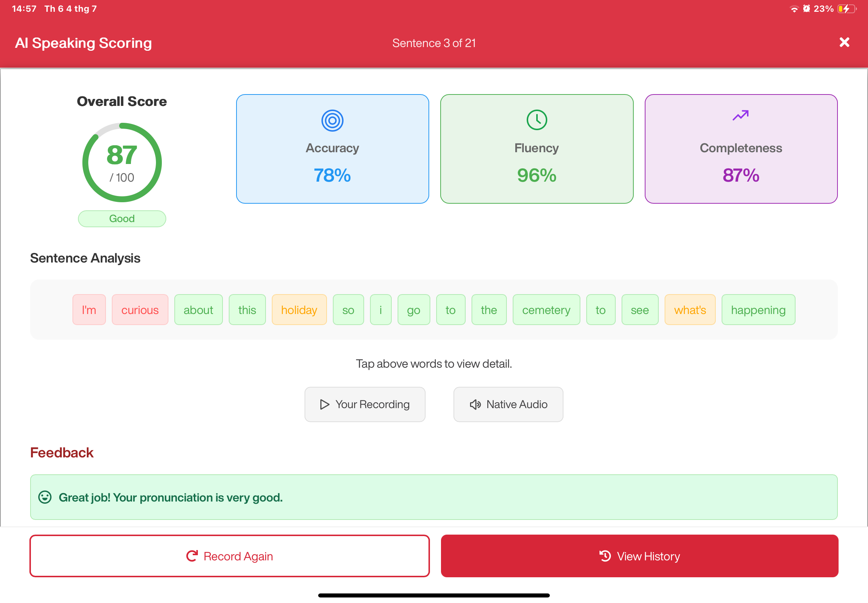The image size is (868, 603).
Task: Click the retry icon inside Record Again button
Action: (193, 556)
